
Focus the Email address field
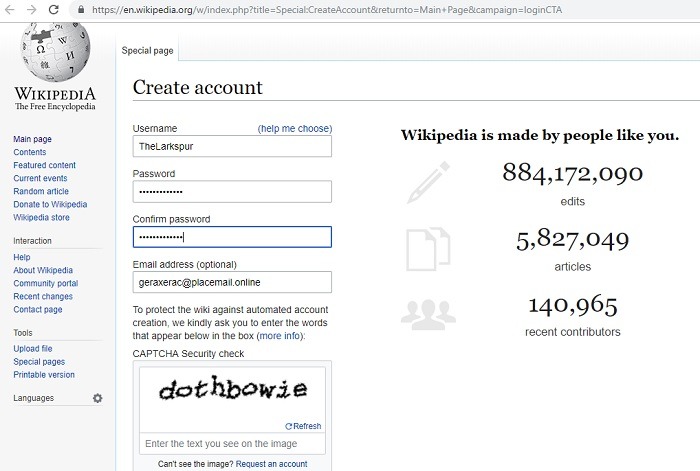point(232,282)
